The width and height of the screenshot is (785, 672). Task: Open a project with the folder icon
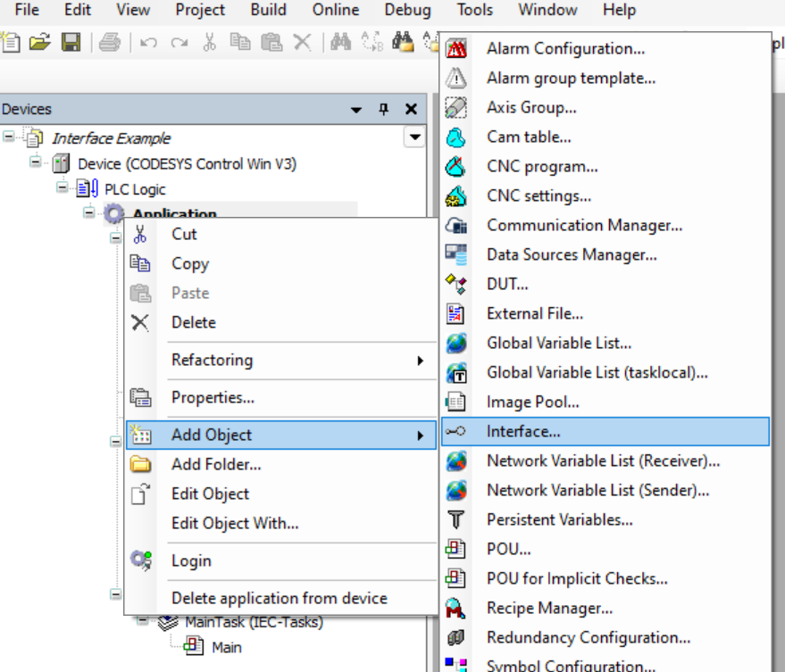40,43
